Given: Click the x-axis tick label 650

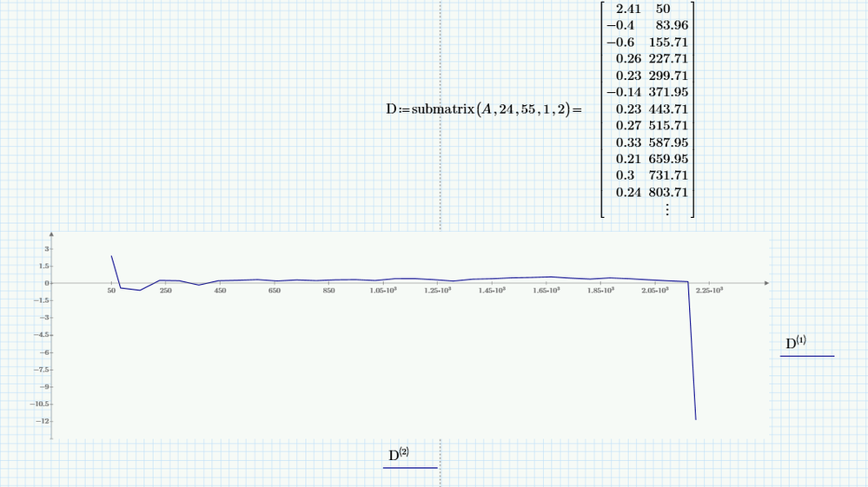Looking at the screenshot, I should point(274,290).
